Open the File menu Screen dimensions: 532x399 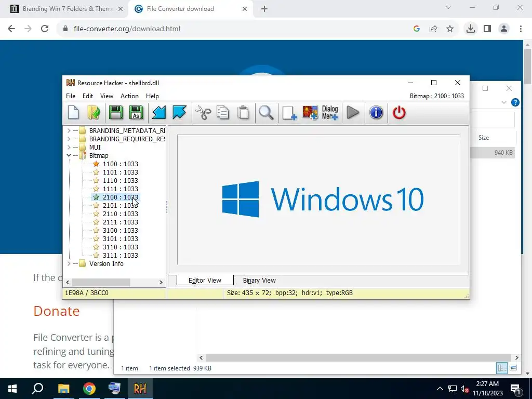[x=71, y=96]
